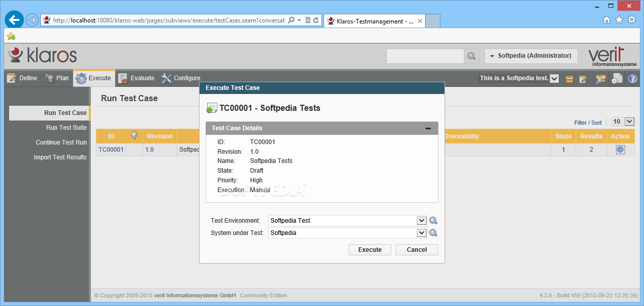This screenshot has height=306, width=644.
Task: Click magnifier icon beside Test Environment field
Action: point(433,221)
